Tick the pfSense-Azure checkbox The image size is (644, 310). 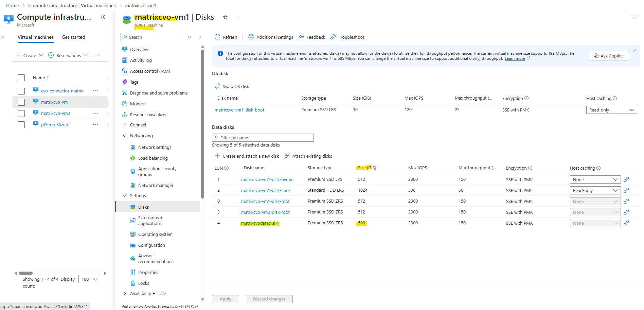21,125
